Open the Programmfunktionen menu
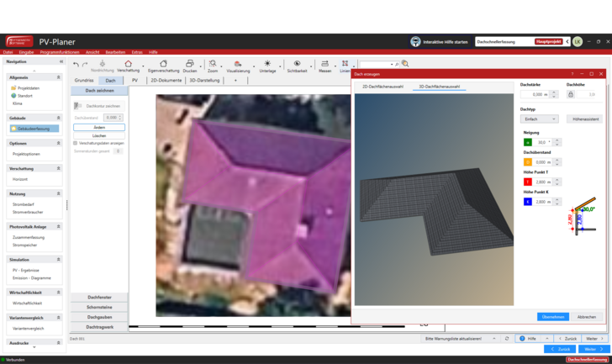612x364 pixels. point(60,52)
